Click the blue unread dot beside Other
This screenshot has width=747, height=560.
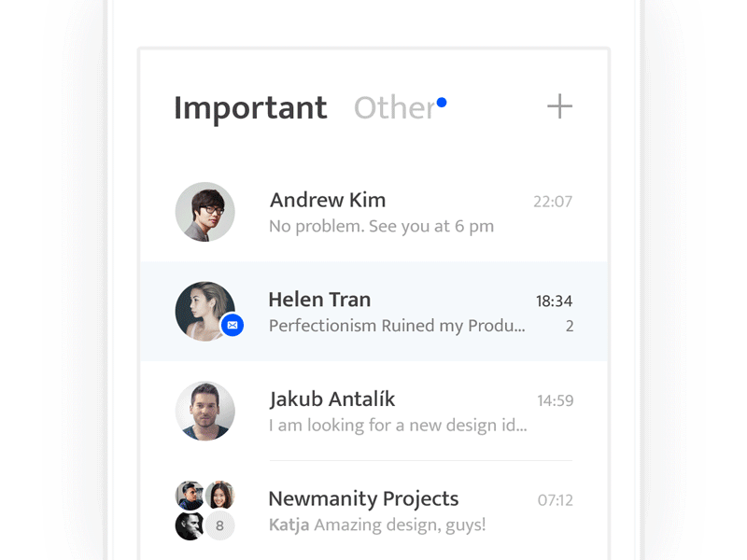pos(442,103)
